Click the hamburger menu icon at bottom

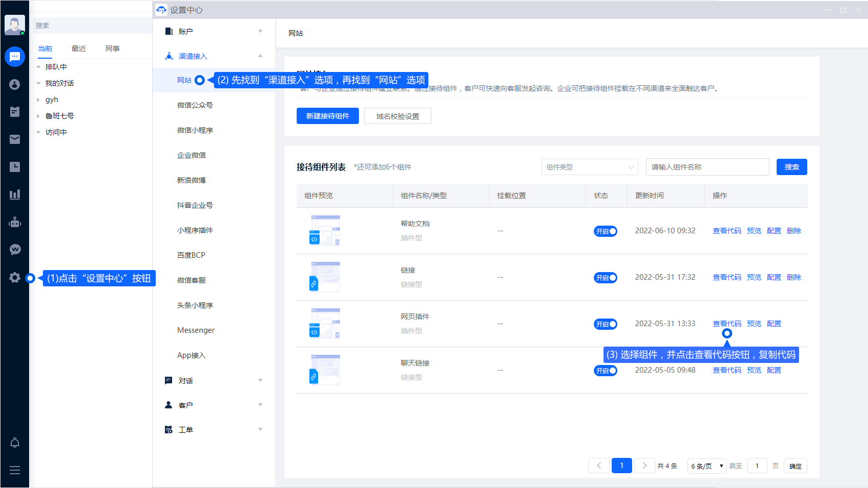pos(15,470)
